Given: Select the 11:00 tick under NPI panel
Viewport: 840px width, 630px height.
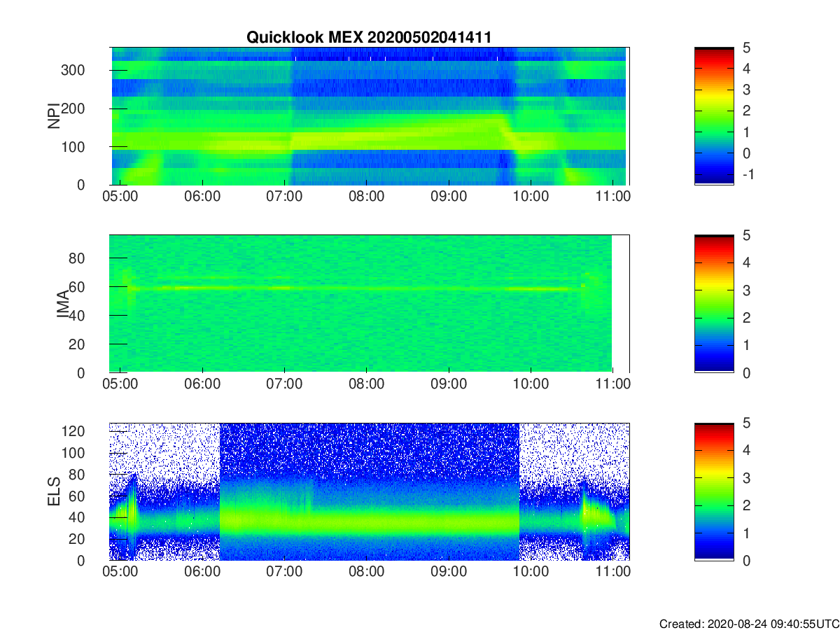Looking at the screenshot, I should (x=613, y=197).
